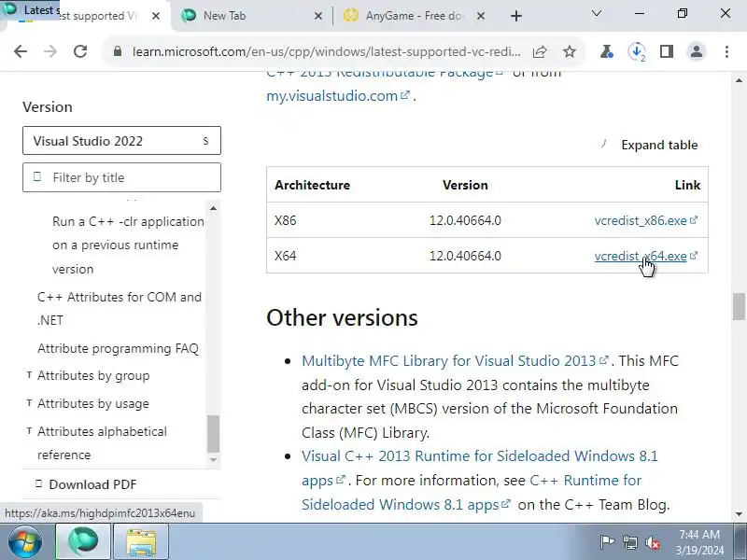The image size is (747, 560).
Task: Close the AnyGame tab
Action: (481, 16)
